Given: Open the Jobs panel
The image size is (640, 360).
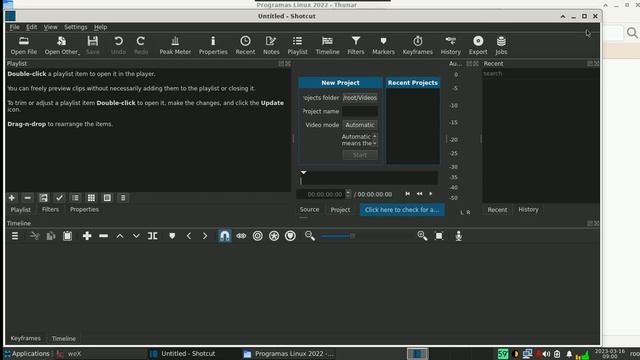Looking at the screenshot, I should click(x=501, y=45).
